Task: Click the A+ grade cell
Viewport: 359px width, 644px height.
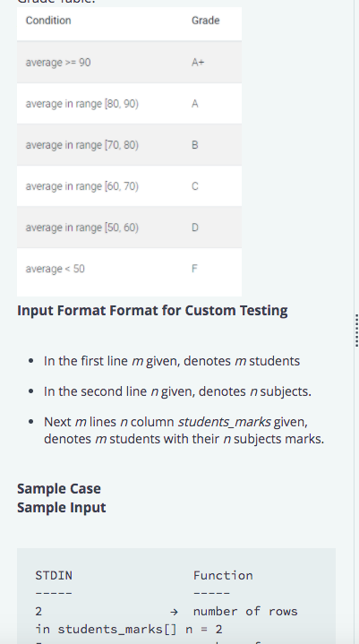Action: (x=198, y=63)
